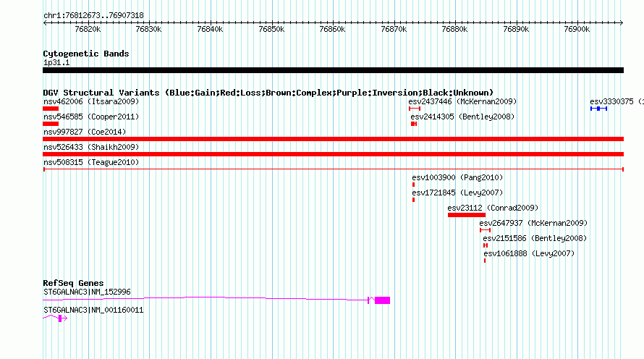Select the nsv462006 red loss bar
644x359 pixels.
coord(51,109)
